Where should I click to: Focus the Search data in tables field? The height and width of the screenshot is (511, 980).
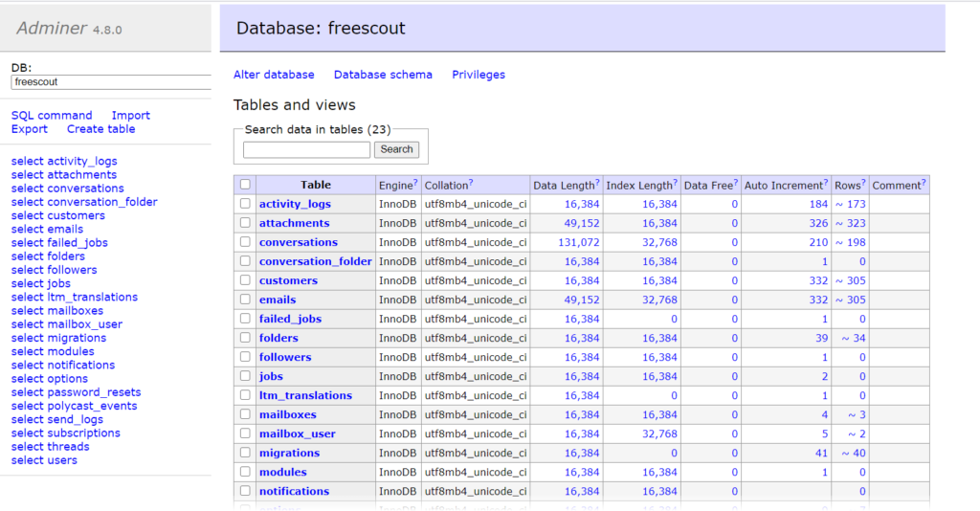coord(307,149)
